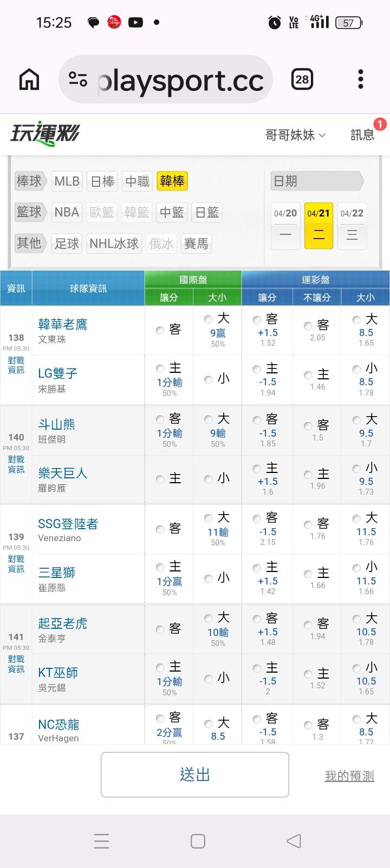Image resolution: width=390 pixels, height=868 pixels.
Task: Select 運彩盤 大 11.5 radio for SSG登陸者
Action: [356, 518]
